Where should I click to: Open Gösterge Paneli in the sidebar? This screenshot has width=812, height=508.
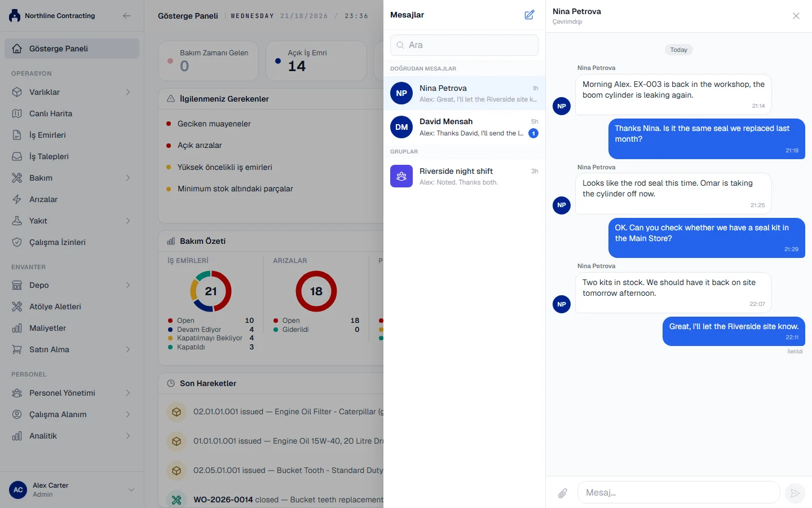coord(72,49)
